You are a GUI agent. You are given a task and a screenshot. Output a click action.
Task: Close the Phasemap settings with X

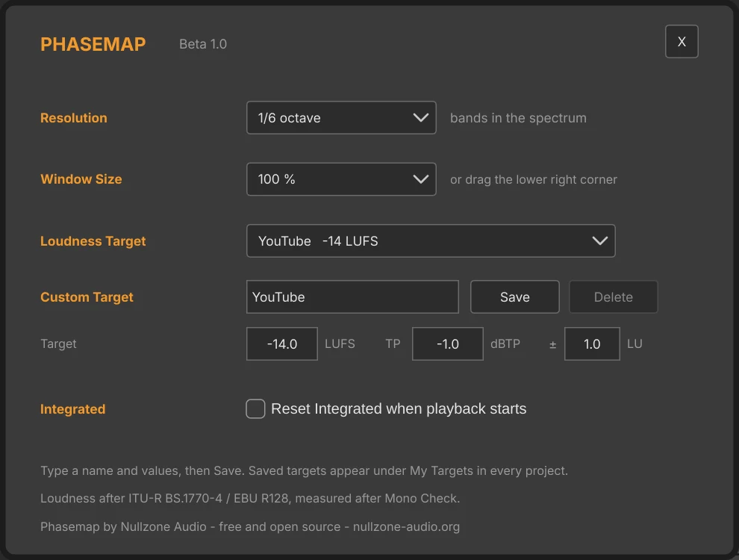pyautogui.click(x=682, y=42)
